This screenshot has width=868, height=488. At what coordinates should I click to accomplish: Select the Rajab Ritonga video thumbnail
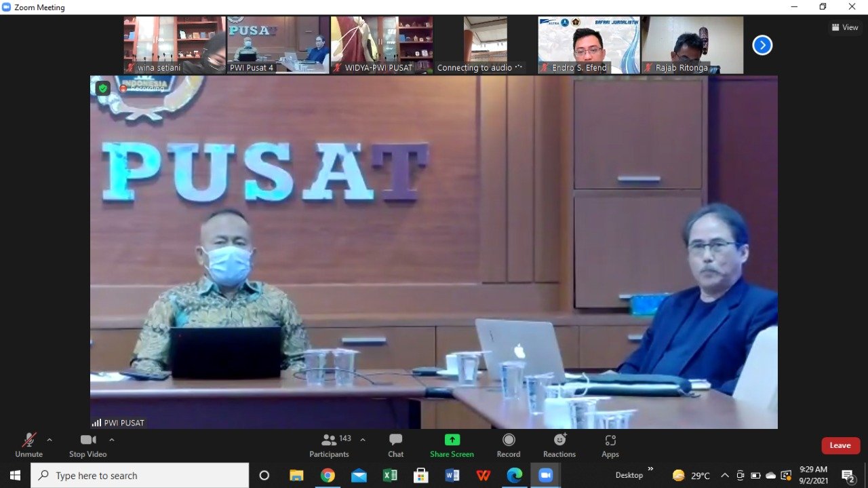pyautogui.click(x=692, y=45)
